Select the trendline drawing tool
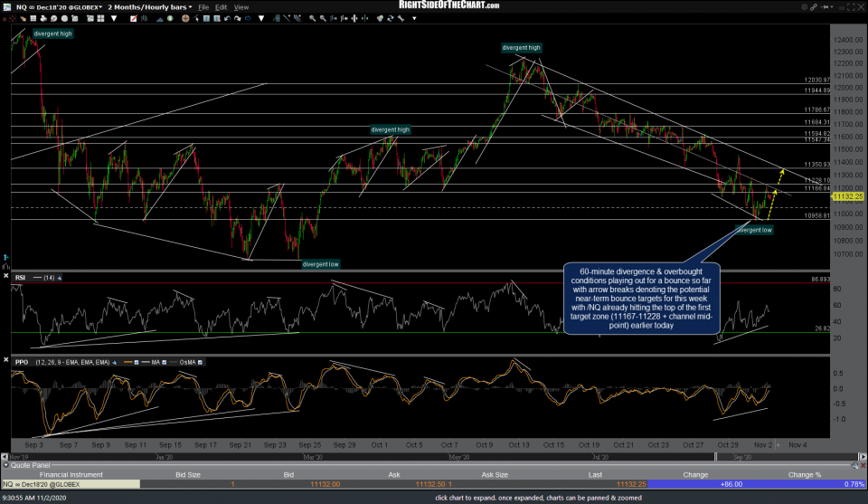 pyautogui.click(x=287, y=18)
